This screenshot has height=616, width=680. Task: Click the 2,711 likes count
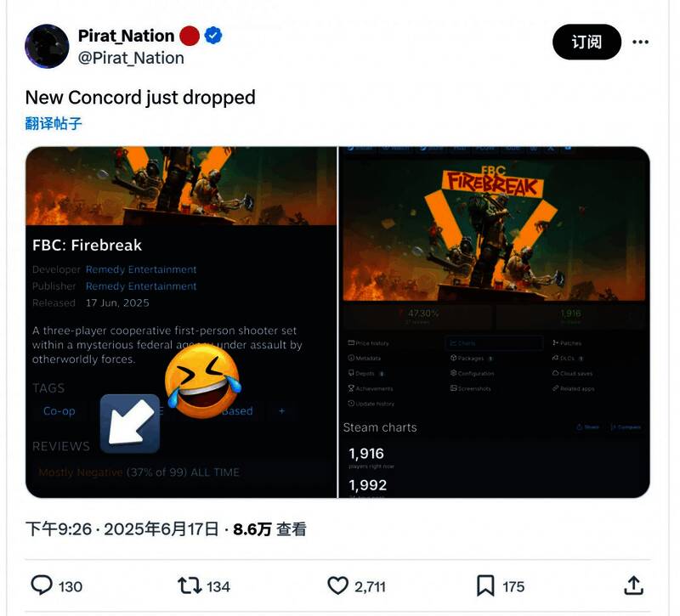371,586
